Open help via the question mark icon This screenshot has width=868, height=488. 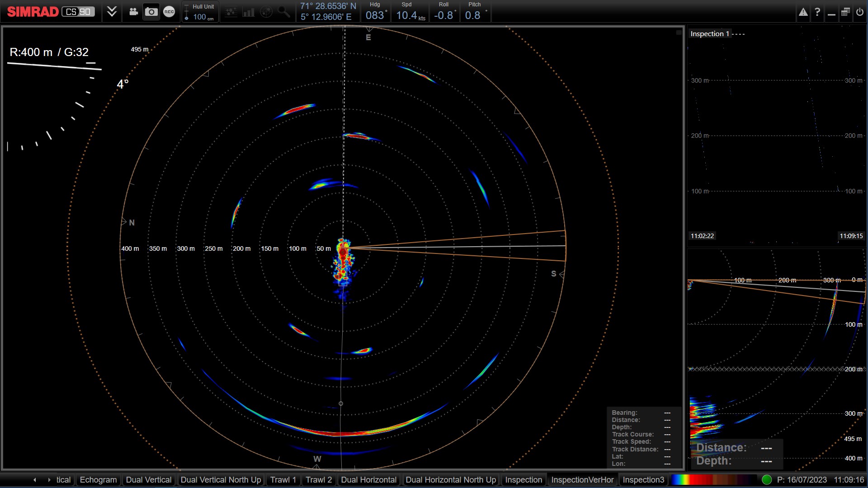[x=817, y=12]
